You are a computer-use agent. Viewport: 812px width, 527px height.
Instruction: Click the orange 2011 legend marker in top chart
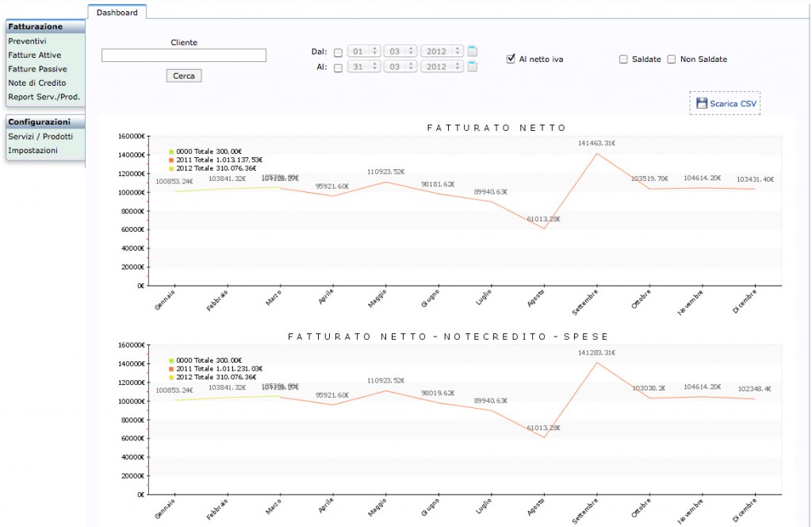[x=171, y=160]
